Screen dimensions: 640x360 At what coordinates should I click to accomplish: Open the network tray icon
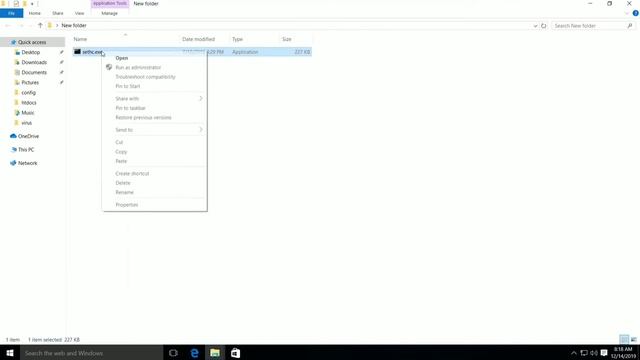(584, 353)
